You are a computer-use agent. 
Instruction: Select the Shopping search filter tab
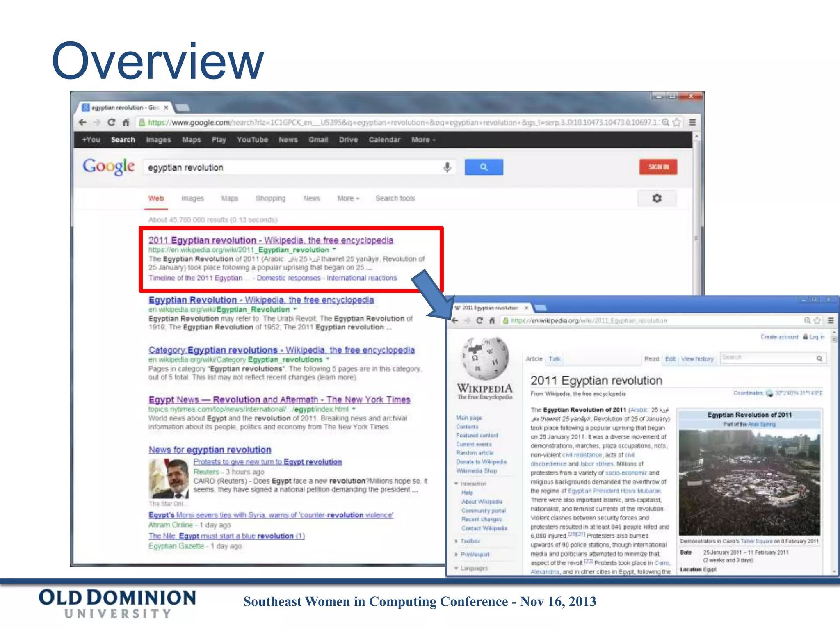[270, 199]
